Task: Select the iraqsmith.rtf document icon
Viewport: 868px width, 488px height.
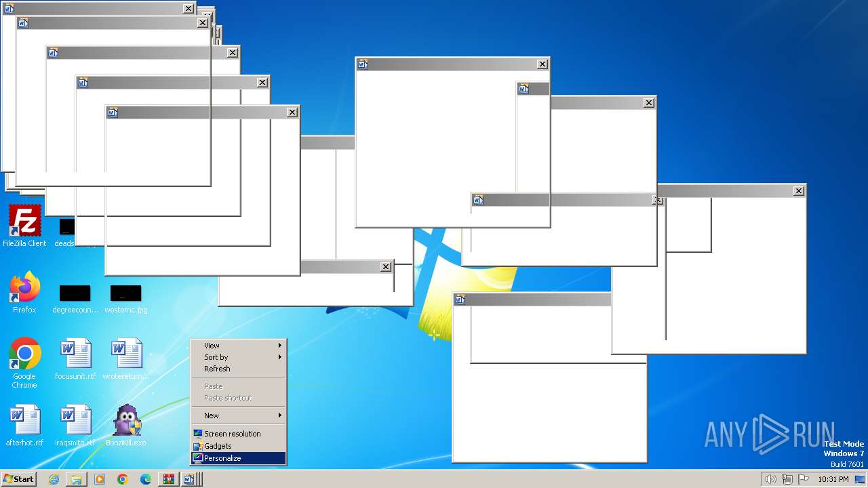Action: click(x=75, y=426)
